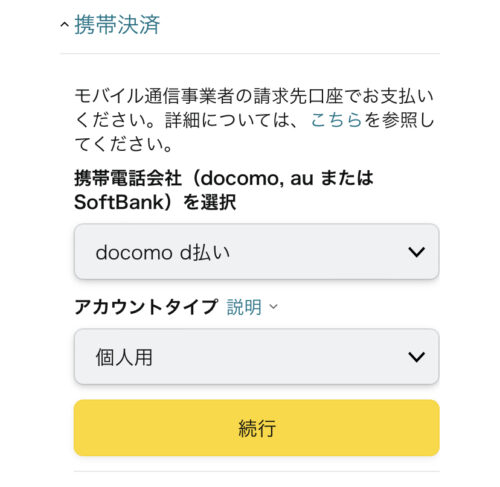The image size is (500, 487).
Task: Click the 携帯決済 section heading
Action: click(117, 25)
